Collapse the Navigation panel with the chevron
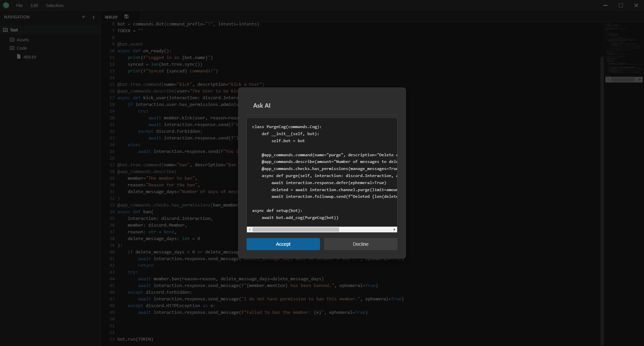644x346 pixels. coord(94,17)
